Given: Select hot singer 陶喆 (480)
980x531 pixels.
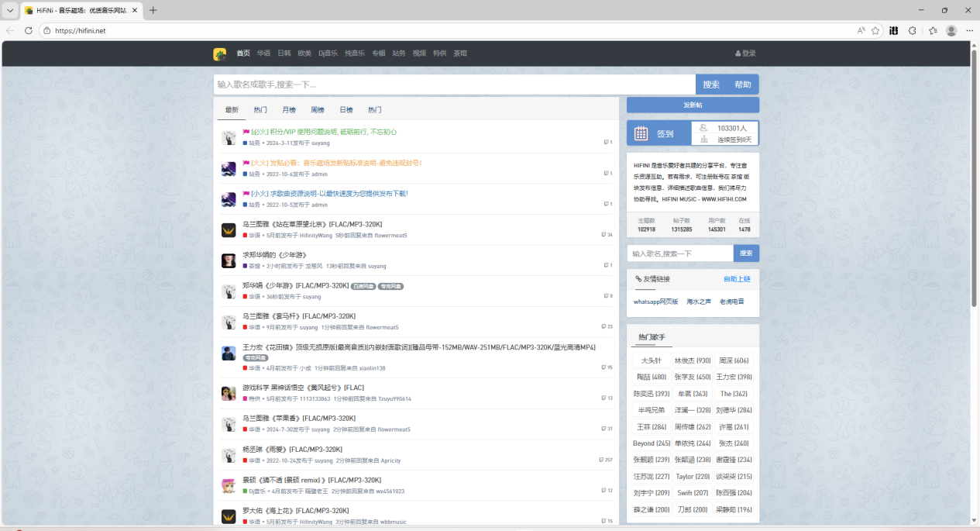Looking at the screenshot, I should pos(651,377).
